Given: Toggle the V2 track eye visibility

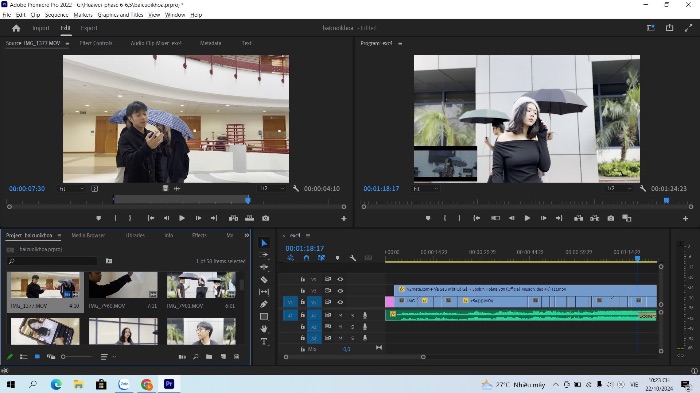Looking at the screenshot, I should [340, 291].
